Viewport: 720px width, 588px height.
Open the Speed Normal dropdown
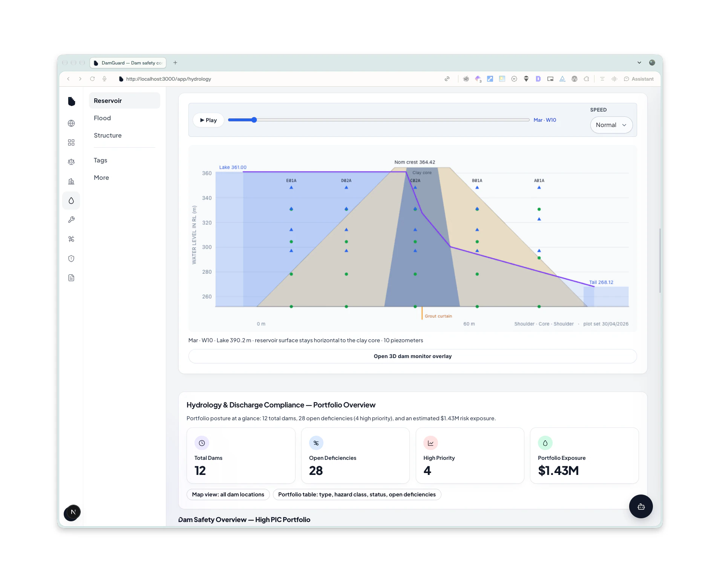[611, 125]
